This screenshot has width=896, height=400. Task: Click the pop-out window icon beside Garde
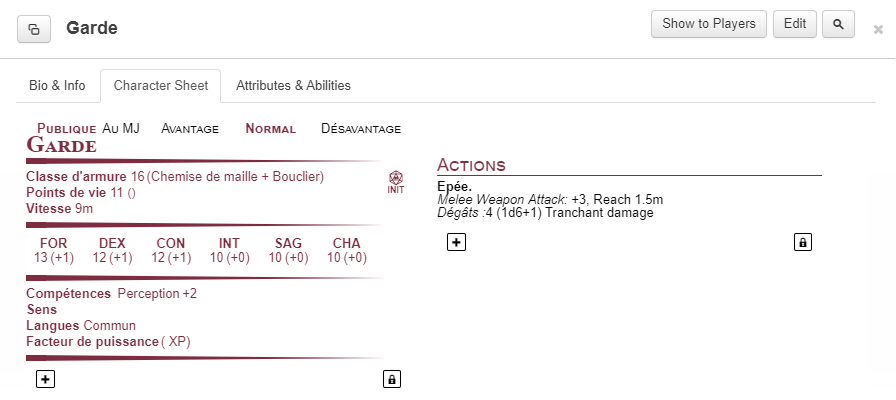click(34, 29)
